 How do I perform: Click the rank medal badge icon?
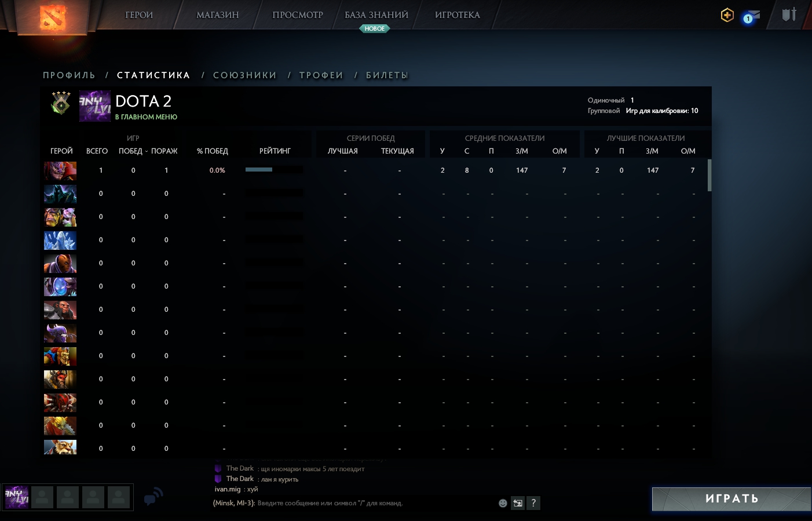tap(61, 103)
